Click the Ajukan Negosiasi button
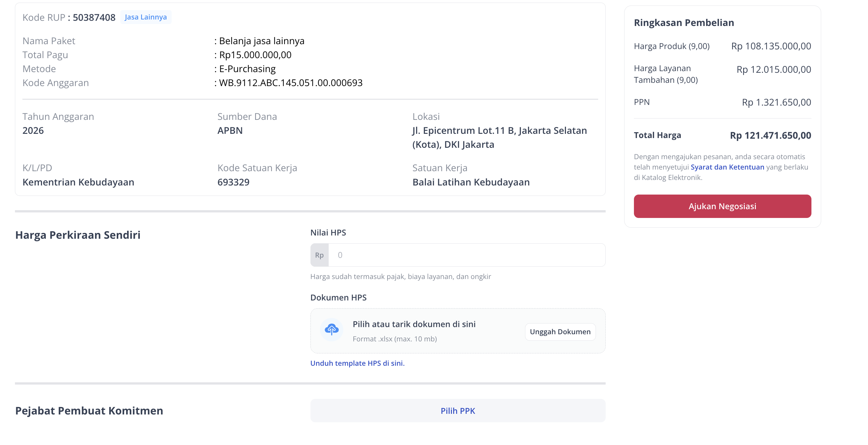 click(x=722, y=206)
